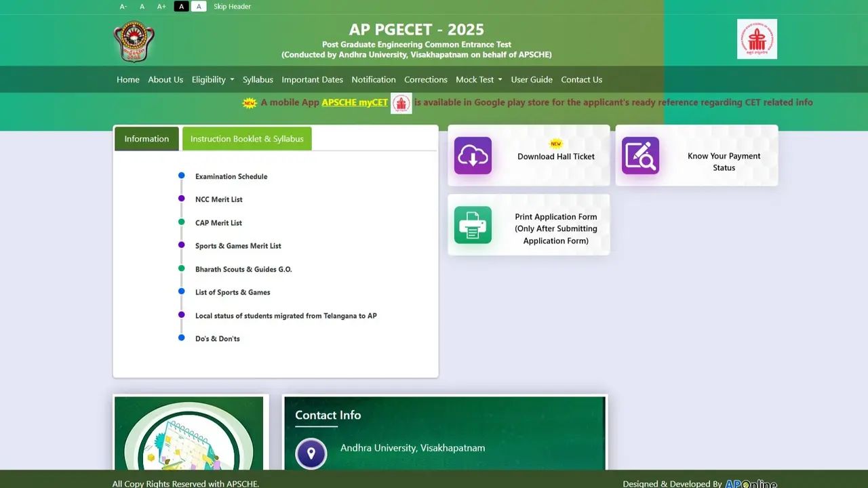
Task: Expand the Eligibility dropdown menu
Action: point(212,79)
